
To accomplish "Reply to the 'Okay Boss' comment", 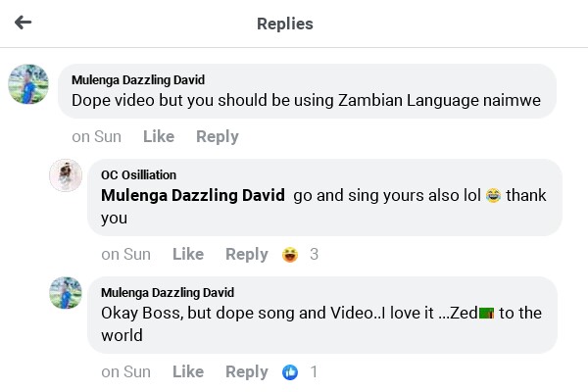I will click(x=247, y=371).
